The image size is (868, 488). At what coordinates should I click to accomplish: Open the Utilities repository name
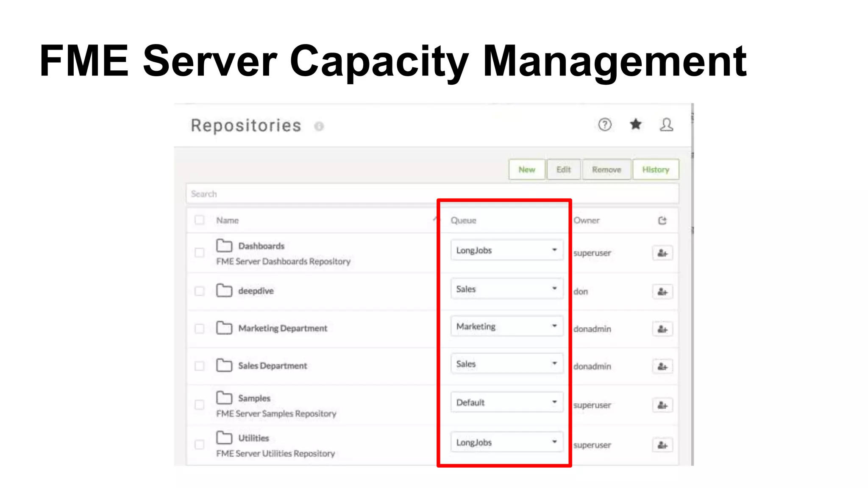(x=253, y=438)
